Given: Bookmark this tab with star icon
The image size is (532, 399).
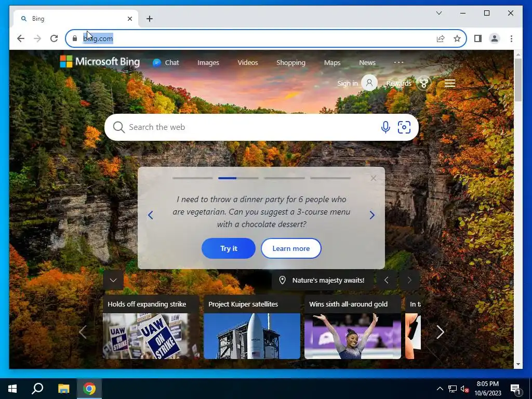Looking at the screenshot, I should (x=457, y=38).
